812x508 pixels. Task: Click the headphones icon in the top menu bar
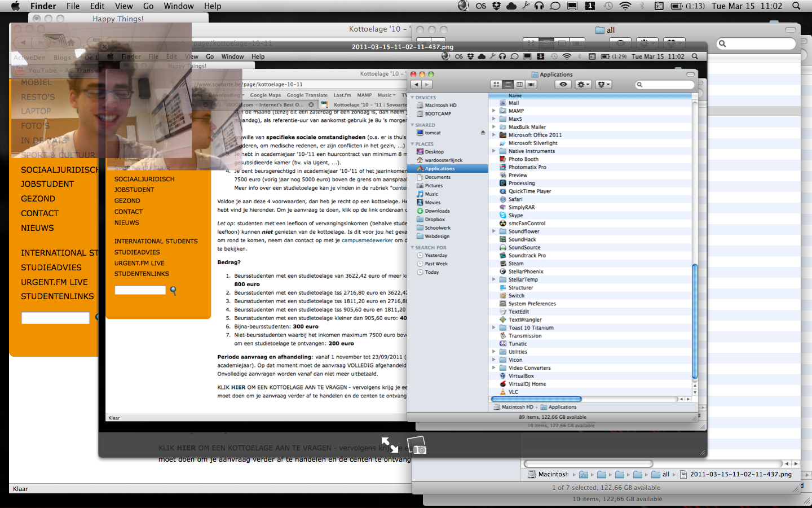[x=539, y=6]
